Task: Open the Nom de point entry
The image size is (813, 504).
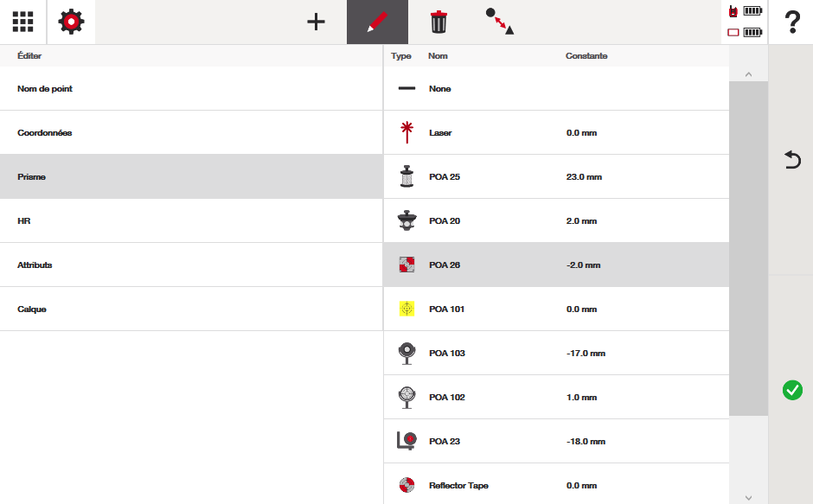Action: click(x=190, y=89)
